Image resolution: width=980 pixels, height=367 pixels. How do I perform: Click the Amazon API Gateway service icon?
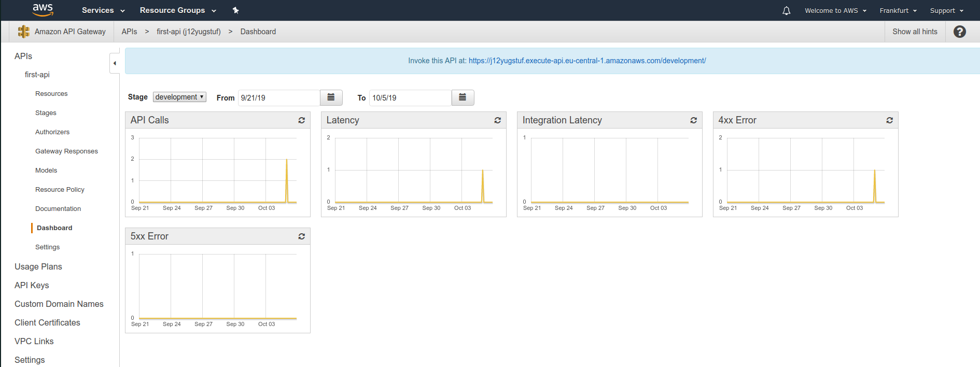(23, 32)
